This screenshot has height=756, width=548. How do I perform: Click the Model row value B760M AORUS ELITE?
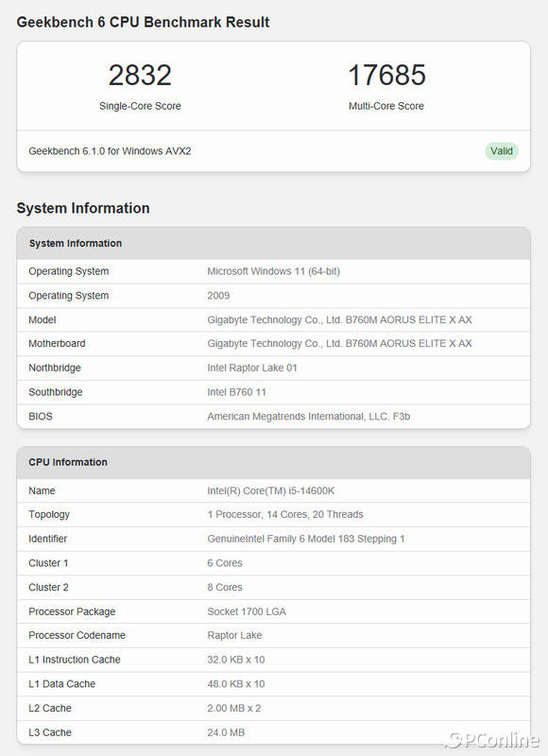[x=339, y=319]
